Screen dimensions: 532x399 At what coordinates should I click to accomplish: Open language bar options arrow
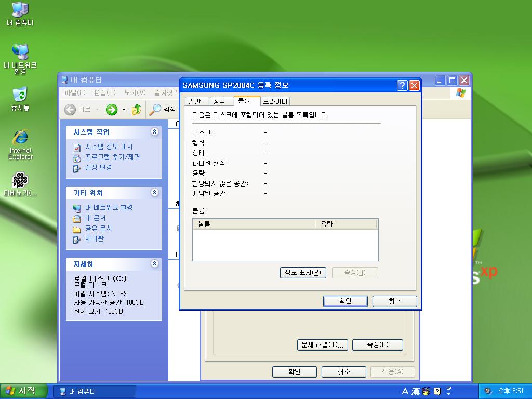448,394
